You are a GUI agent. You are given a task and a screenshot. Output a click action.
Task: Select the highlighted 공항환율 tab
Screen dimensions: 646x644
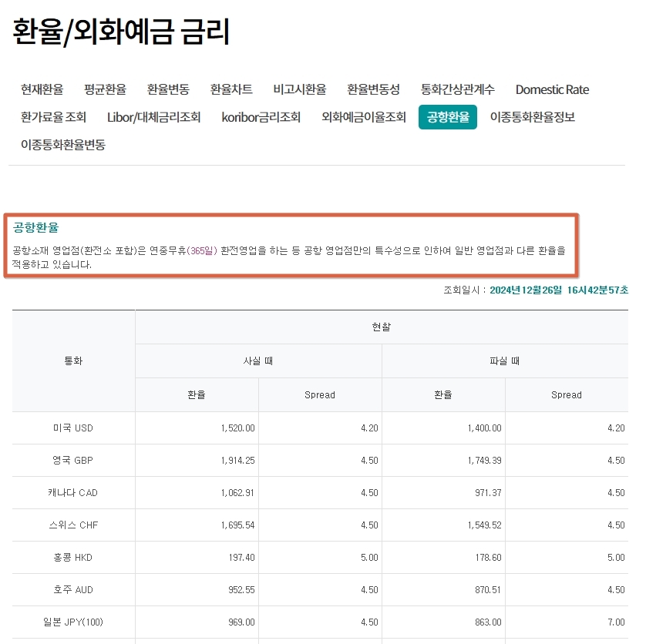(x=448, y=119)
